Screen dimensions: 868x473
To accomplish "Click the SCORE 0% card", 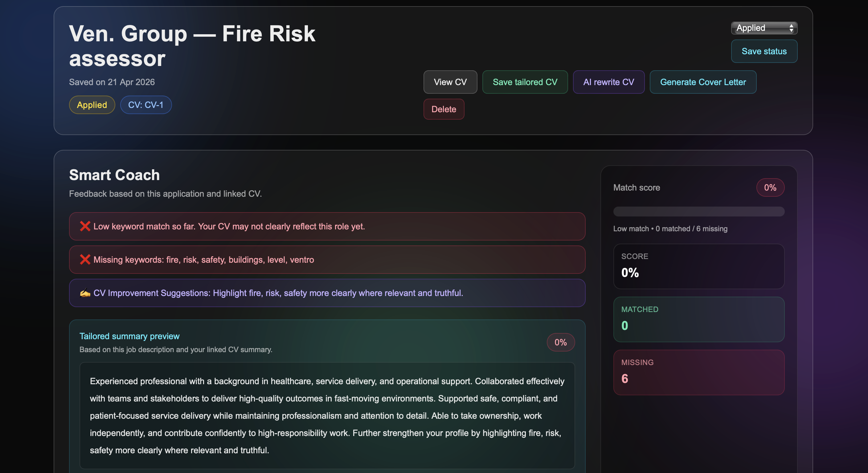I will coord(699,266).
